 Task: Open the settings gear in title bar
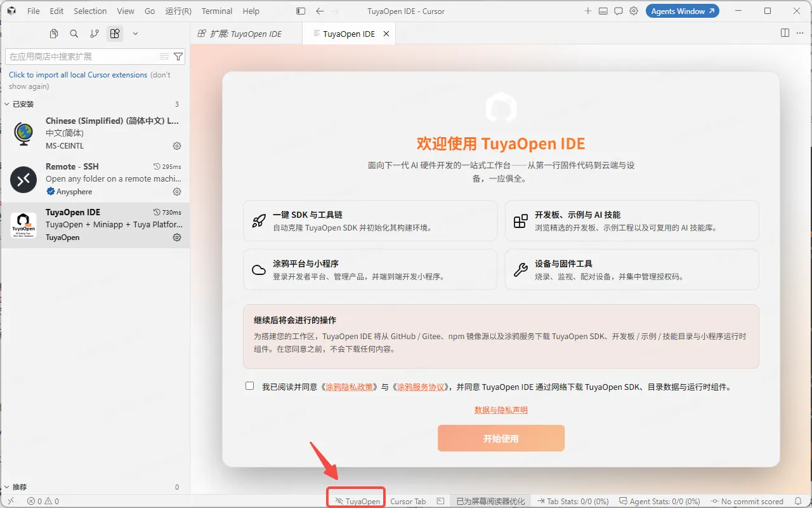coord(634,11)
